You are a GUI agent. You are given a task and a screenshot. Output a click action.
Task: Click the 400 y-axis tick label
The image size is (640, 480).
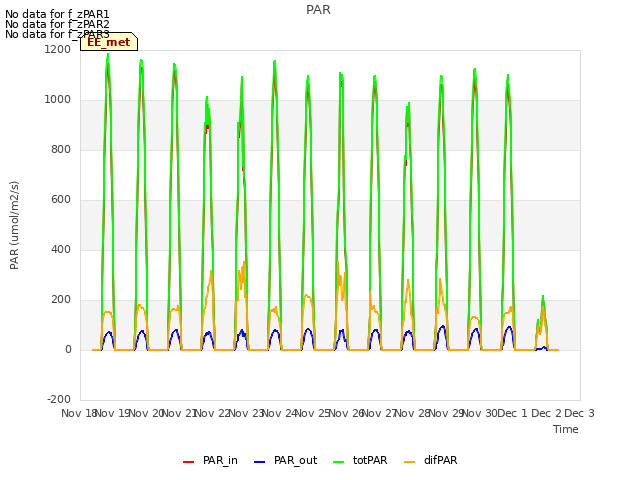point(61,250)
